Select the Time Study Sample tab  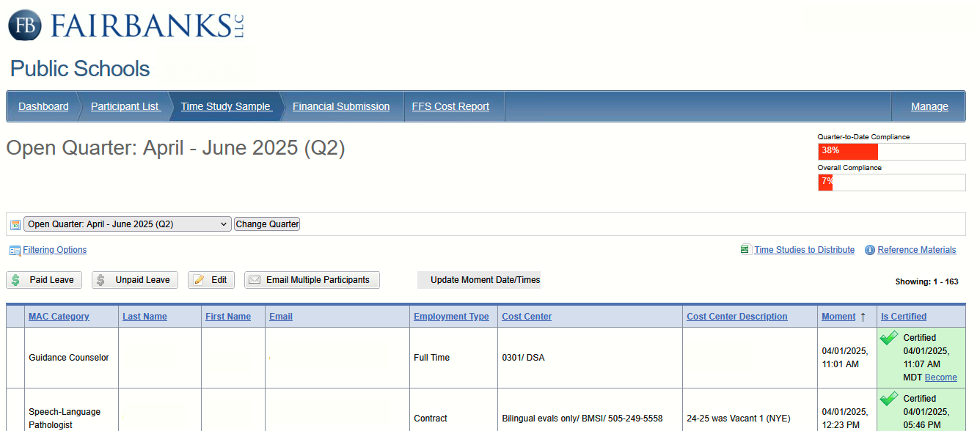[x=226, y=106]
